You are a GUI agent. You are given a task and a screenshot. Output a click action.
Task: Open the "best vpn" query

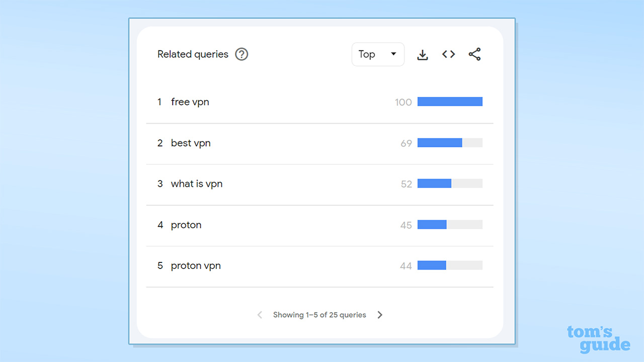(191, 143)
